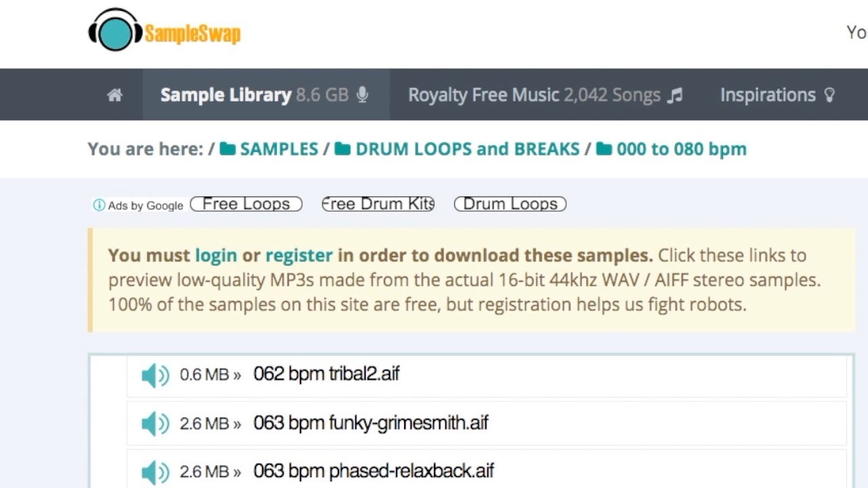Open the Free Drum Kits ad link

coord(378,204)
